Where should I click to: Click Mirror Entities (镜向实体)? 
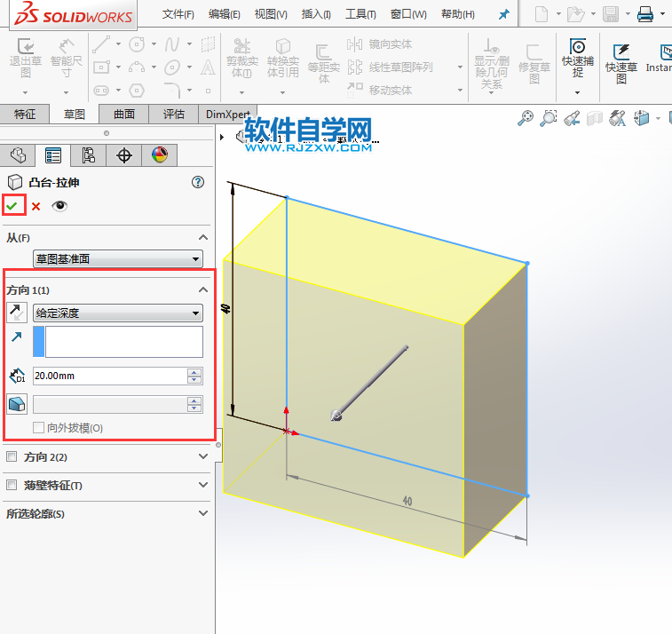[379, 44]
